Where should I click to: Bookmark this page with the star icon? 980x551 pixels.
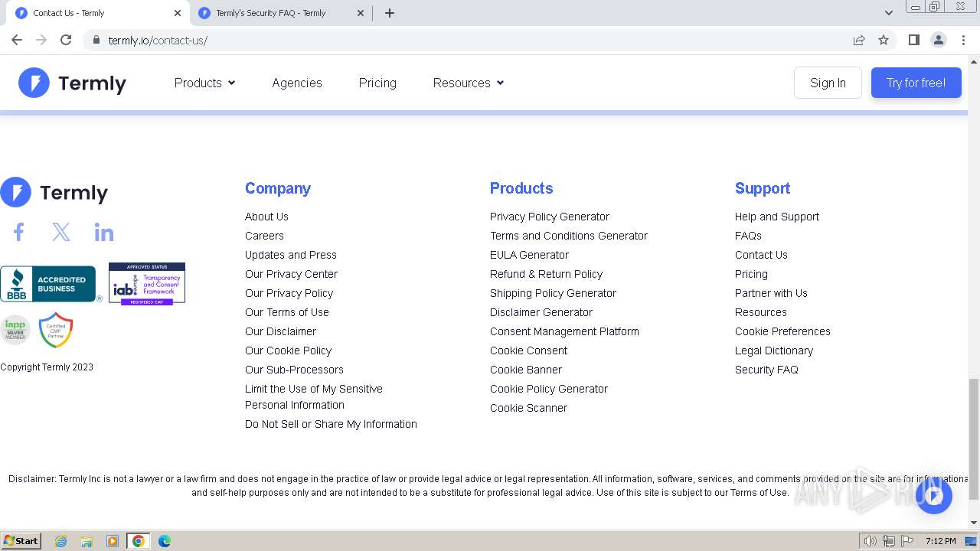(884, 40)
